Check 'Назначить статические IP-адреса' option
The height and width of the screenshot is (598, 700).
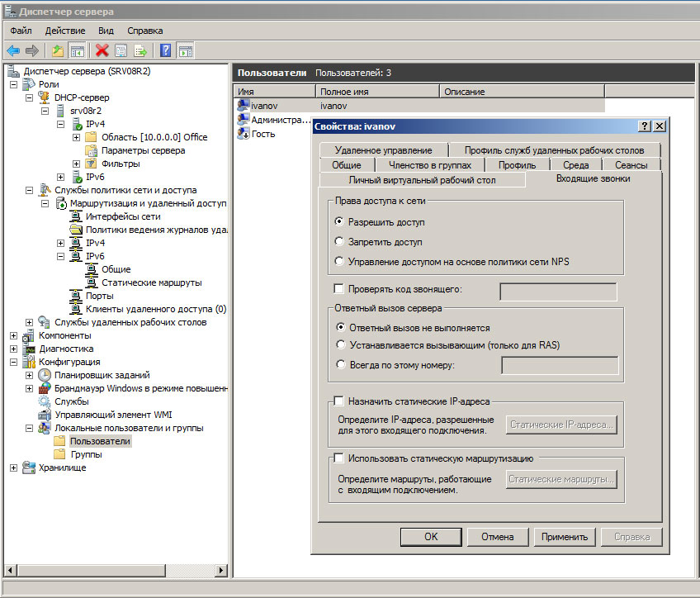338,401
